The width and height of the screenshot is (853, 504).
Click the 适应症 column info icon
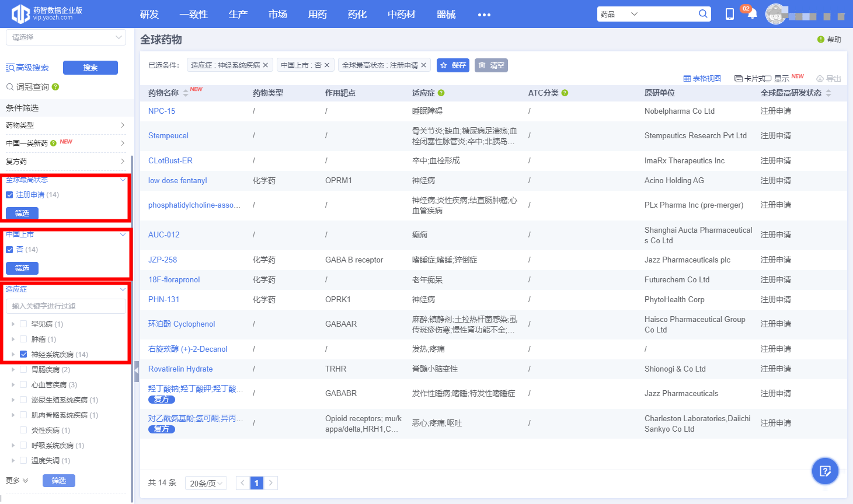(441, 93)
